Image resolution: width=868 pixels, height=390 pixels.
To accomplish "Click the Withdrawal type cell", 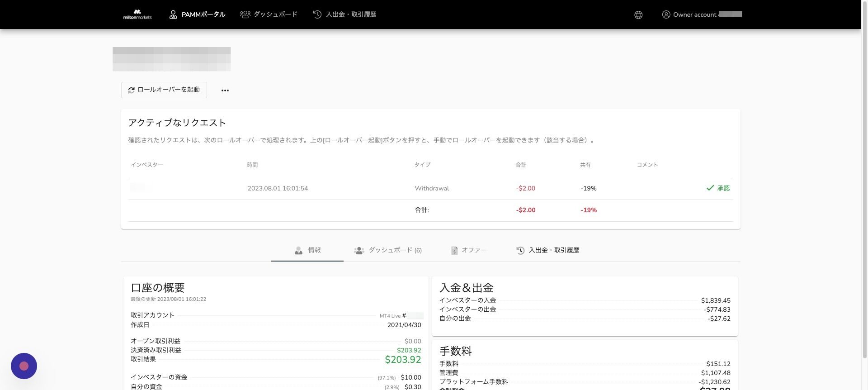I will 432,188.
